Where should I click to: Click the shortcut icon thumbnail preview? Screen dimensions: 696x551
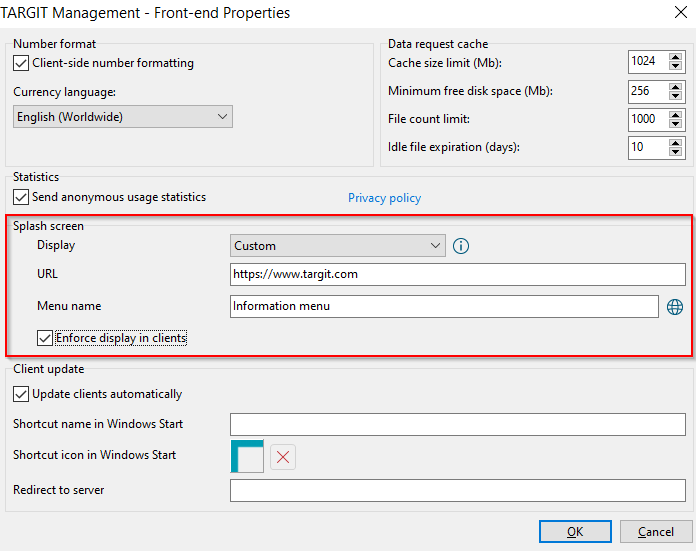(x=247, y=456)
